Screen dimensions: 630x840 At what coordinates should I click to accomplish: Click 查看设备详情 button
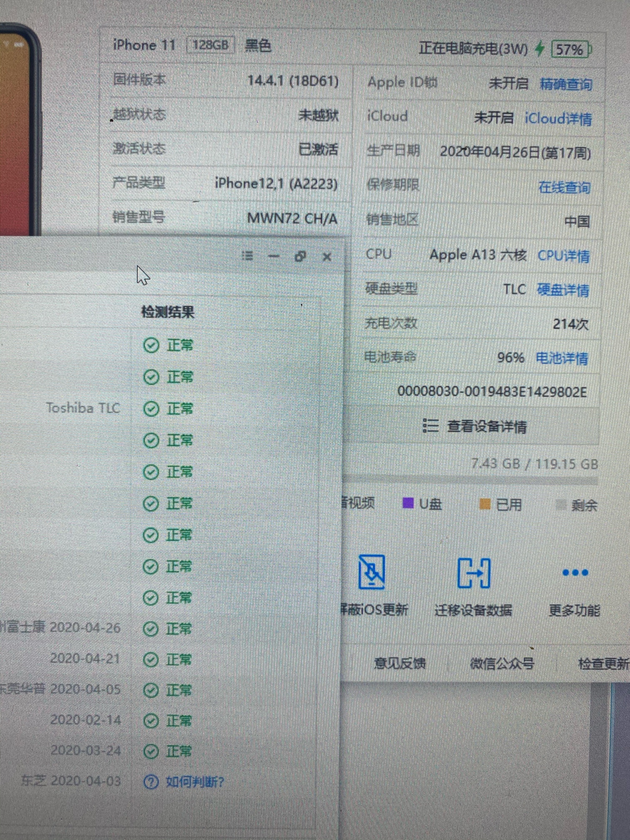474,426
